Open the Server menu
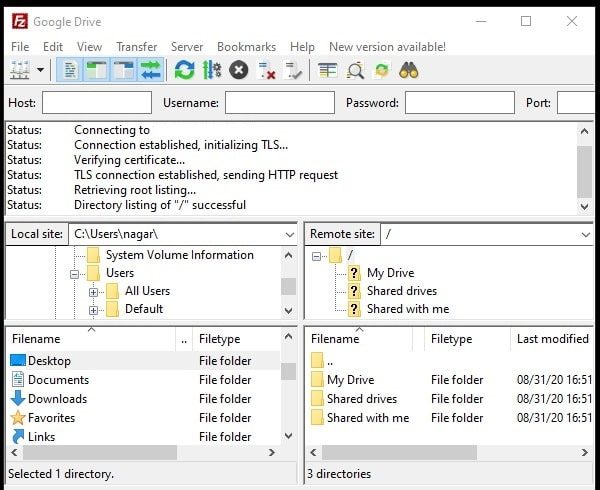Image resolution: width=600 pixels, height=490 pixels. 187,47
